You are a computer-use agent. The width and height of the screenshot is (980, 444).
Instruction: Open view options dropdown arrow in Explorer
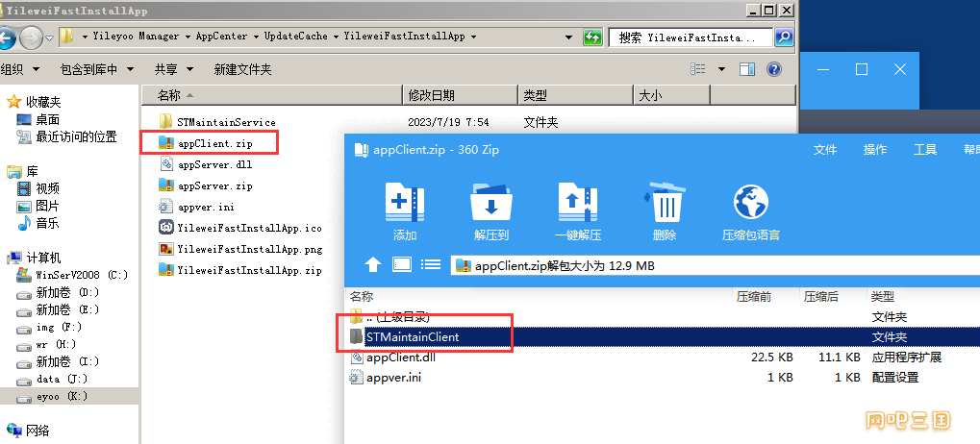pyautogui.click(x=721, y=69)
